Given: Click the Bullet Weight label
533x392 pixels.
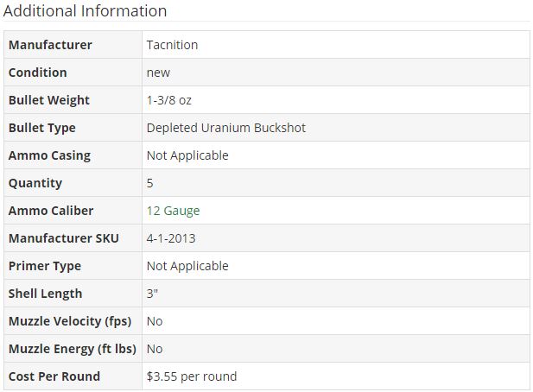Looking at the screenshot, I should [x=49, y=100].
